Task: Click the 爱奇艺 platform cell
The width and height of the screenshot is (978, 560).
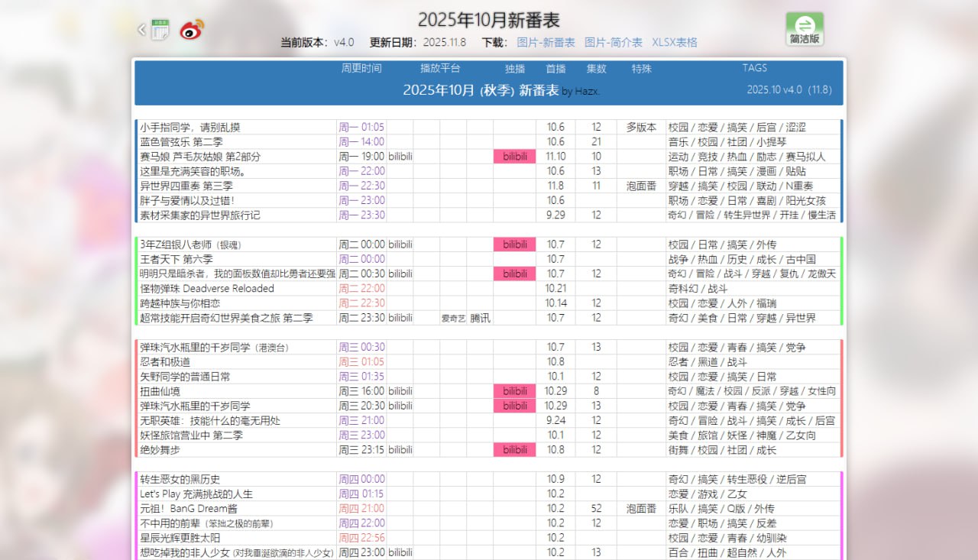Action: tap(453, 318)
